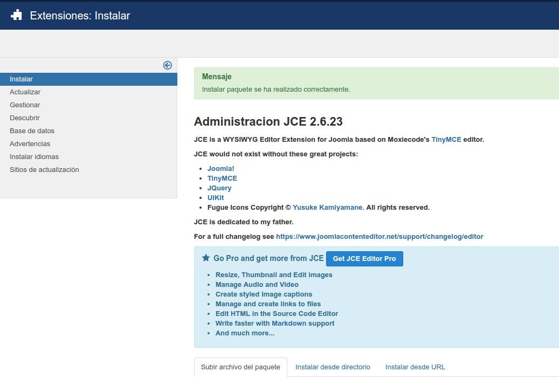Click 'Edit HTML in the Source Code Editor' item
Viewport: 559px width, 392px height.
tap(277, 313)
